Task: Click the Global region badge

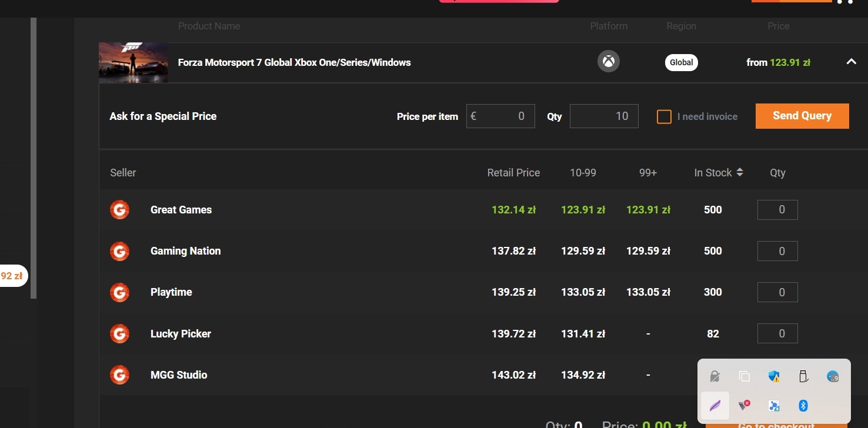Action: [682, 62]
